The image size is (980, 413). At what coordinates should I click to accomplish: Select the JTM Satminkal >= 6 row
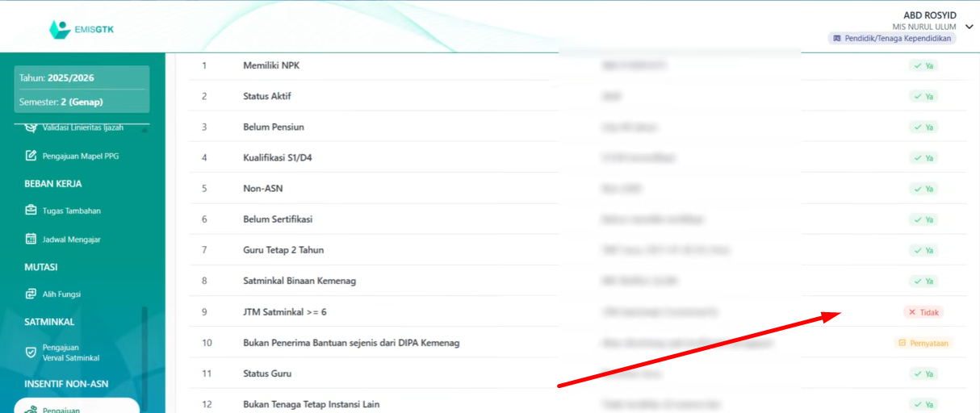[x=284, y=312]
